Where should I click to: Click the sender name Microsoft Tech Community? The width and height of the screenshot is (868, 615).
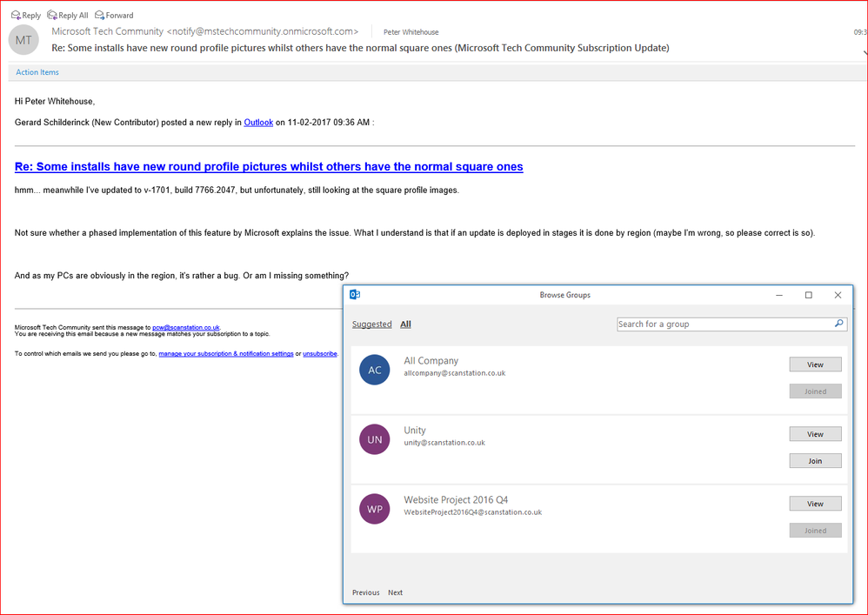(x=107, y=31)
